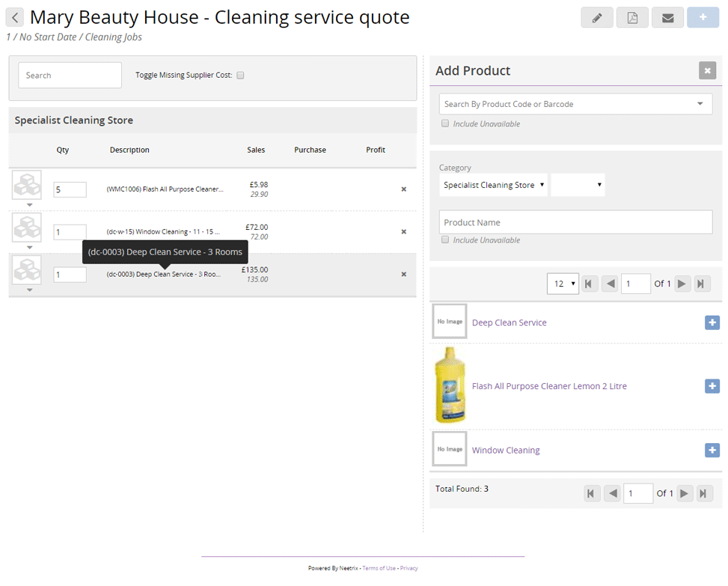
Task: Click the £72.00 sales price
Action: click(257, 227)
